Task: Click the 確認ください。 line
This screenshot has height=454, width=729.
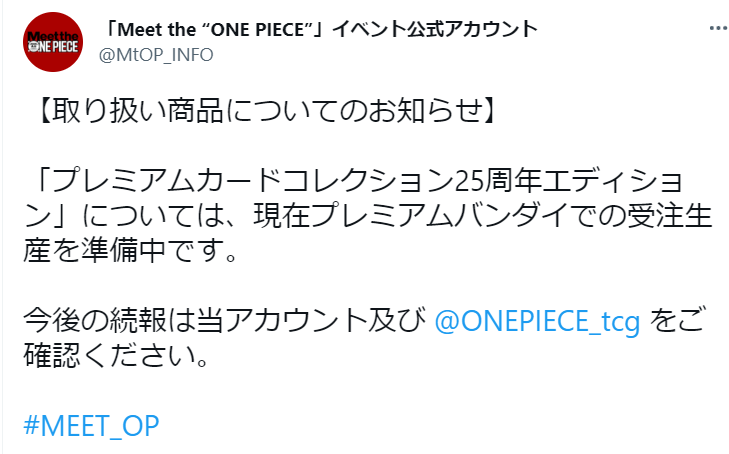Action: click(x=116, y=356)
